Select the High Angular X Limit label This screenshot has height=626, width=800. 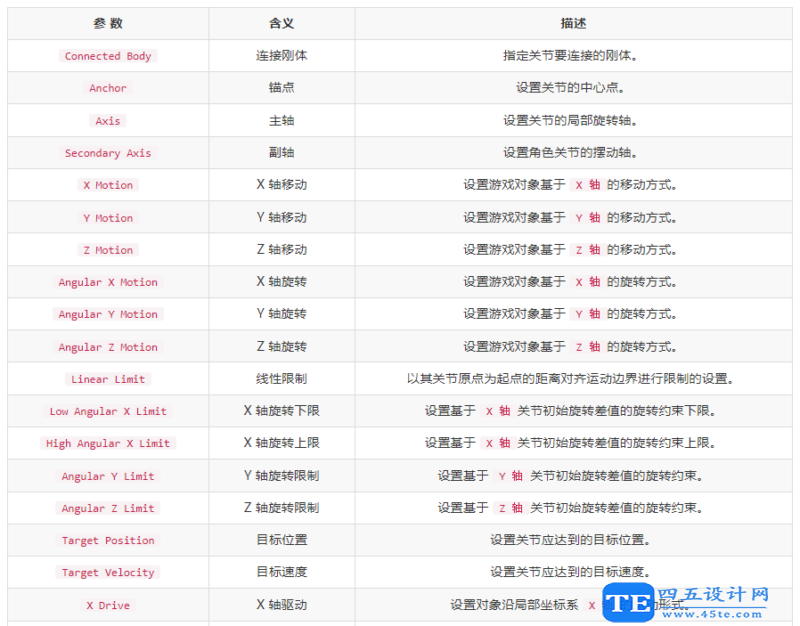click(x=108, y=443)
